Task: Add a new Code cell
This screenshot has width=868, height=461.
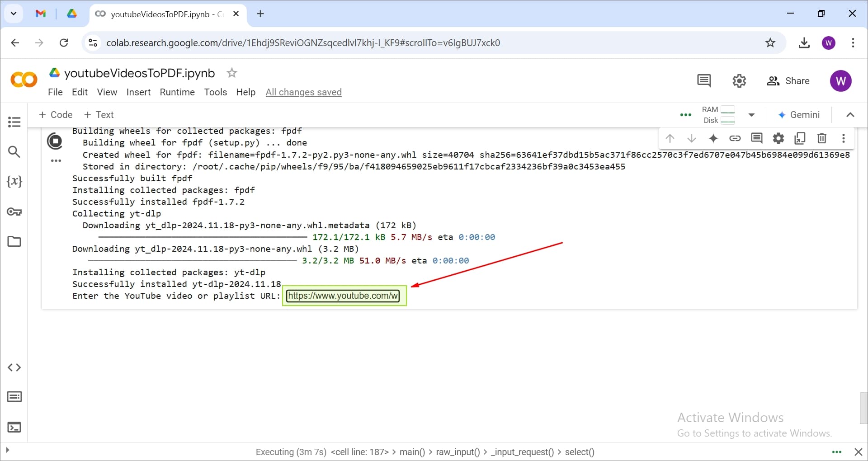Action: click(x=56, y=115)
